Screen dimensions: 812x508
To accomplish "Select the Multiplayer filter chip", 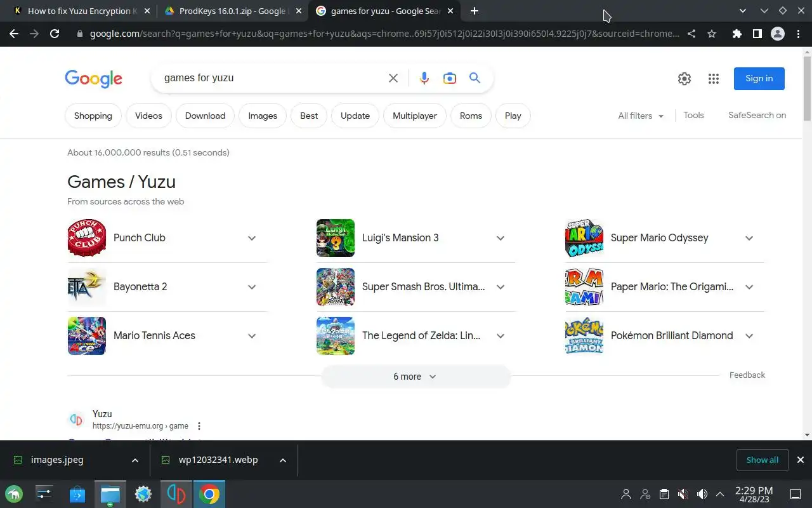I will (x=415, y=116).
